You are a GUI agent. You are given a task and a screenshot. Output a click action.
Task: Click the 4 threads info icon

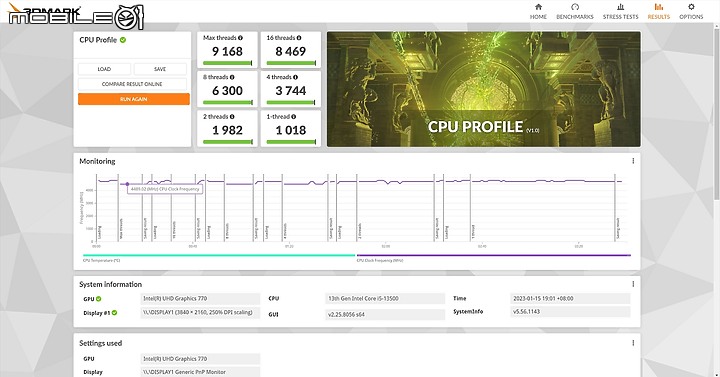(295, 77)
